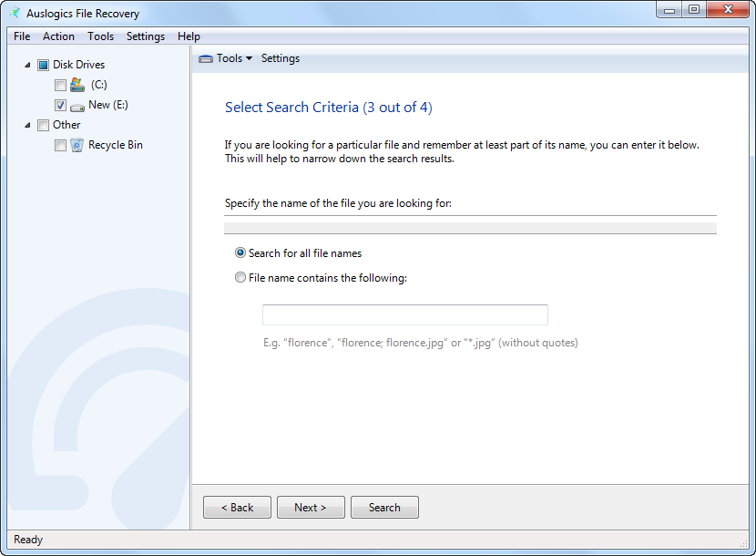756x556 pixels.
Task: Click the New (E:) drive icon
Action: coord(77,108)
